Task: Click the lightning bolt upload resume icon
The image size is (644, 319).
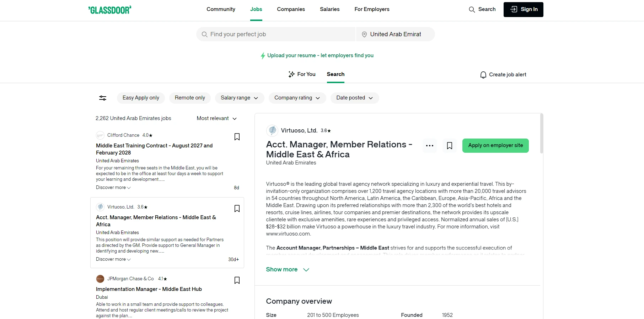Action: pos(263,56)
